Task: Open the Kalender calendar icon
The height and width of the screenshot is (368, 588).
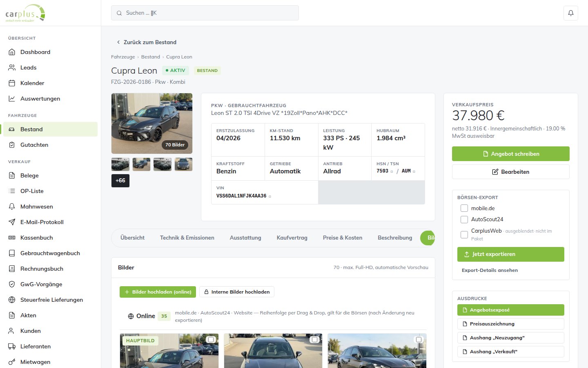Action: coord(12,83)
